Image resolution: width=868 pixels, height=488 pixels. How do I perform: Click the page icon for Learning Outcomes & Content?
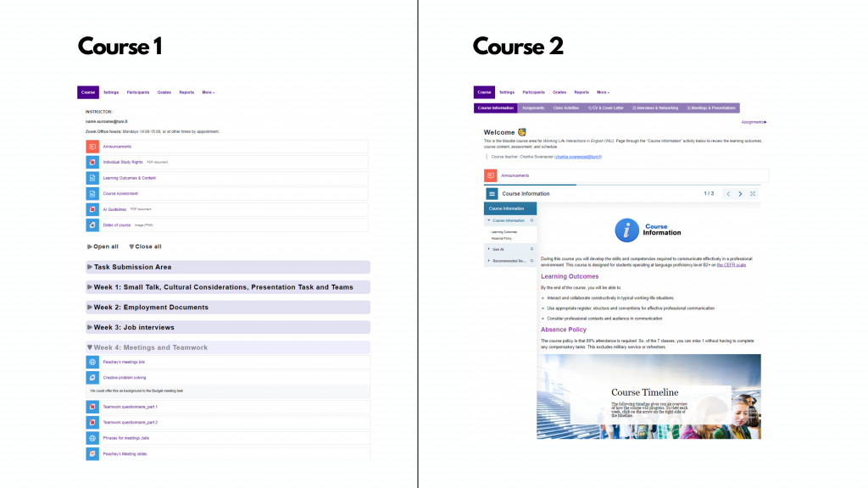point(92,178)
